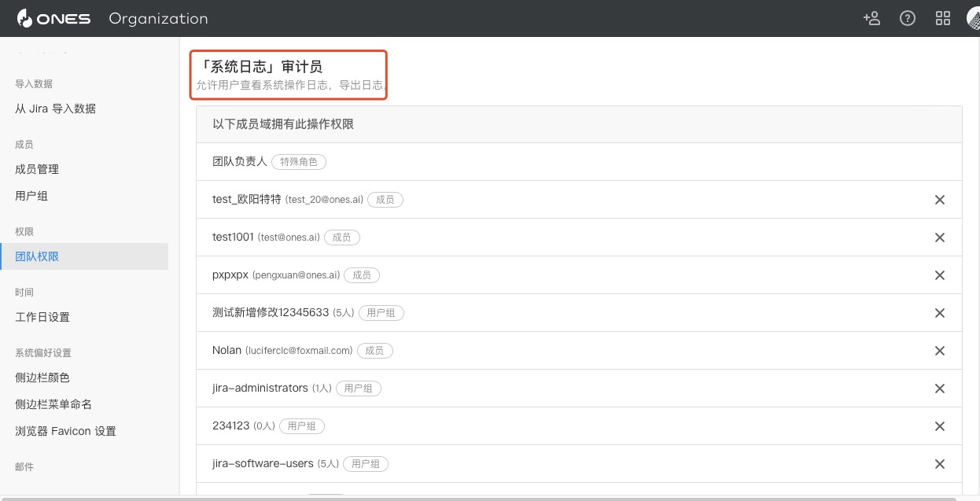This screenshot has height=501, width=980.
Task: Go to 成员管理 in sidebar
Action: coord(37,169)
